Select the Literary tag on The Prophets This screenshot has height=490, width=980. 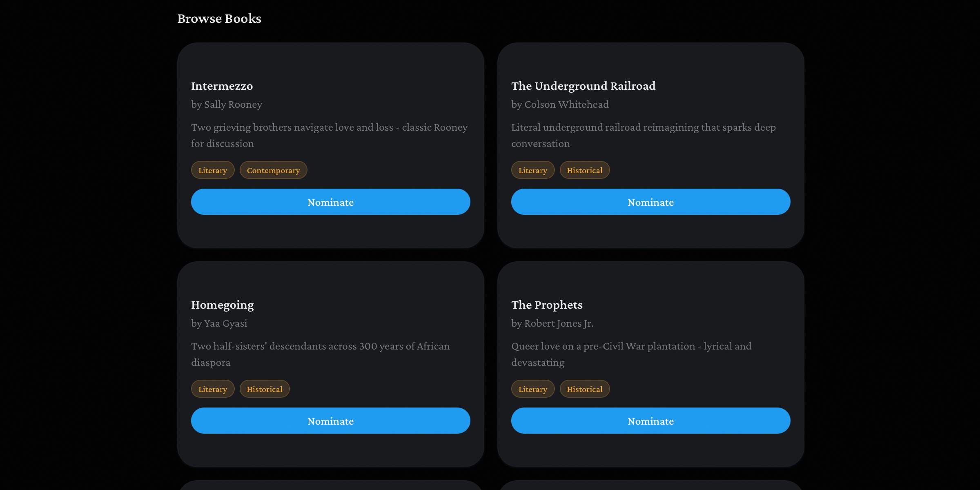pos(532,389)
